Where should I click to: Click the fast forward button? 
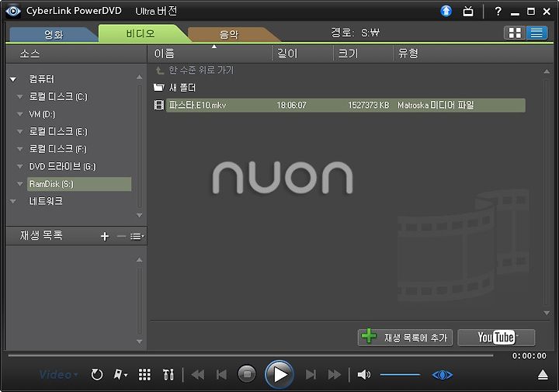tap(335, 375)
